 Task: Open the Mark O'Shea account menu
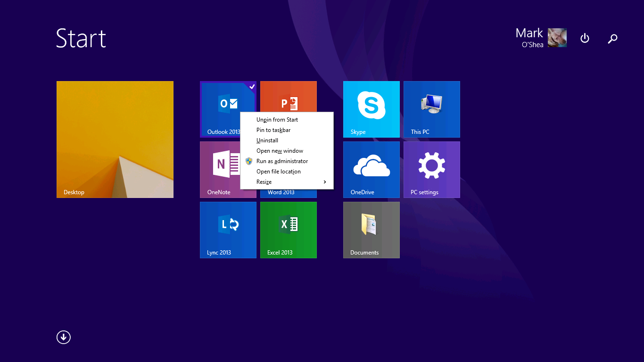[x=540, y=38]
